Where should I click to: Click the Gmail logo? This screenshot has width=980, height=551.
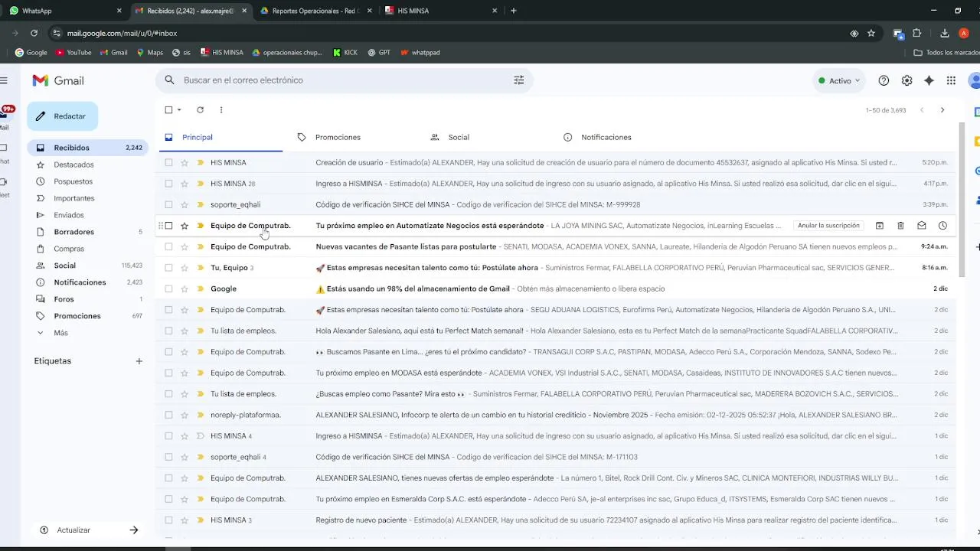point(58,80)
